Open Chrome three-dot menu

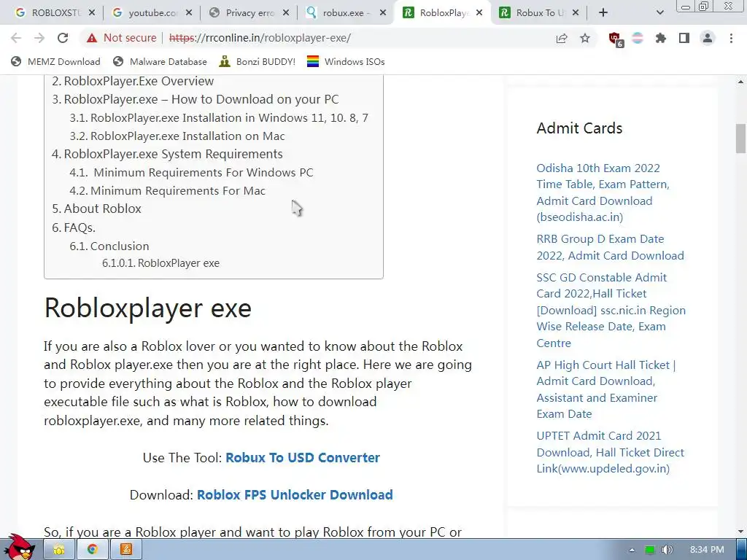pyautogui.click(x=731, y=38)
